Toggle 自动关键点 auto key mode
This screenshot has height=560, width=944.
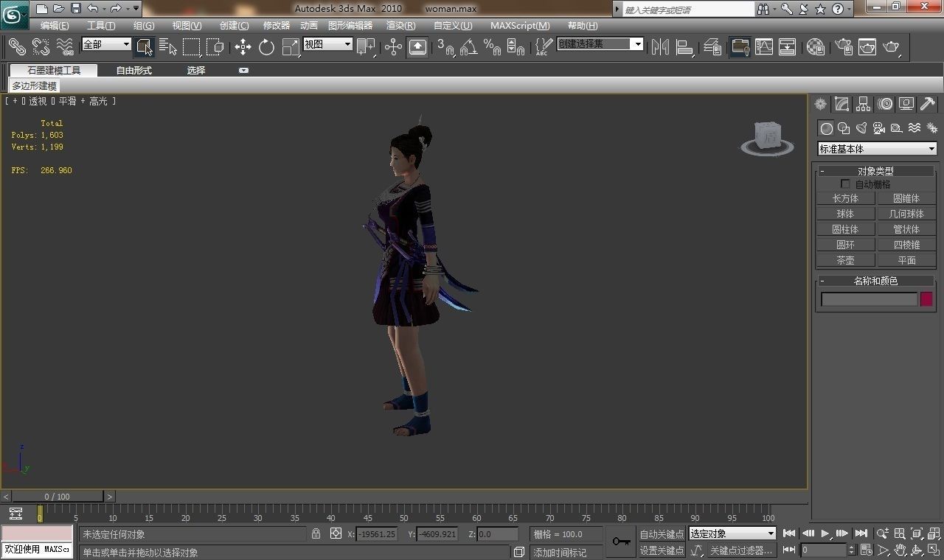(x=662, y=534)
